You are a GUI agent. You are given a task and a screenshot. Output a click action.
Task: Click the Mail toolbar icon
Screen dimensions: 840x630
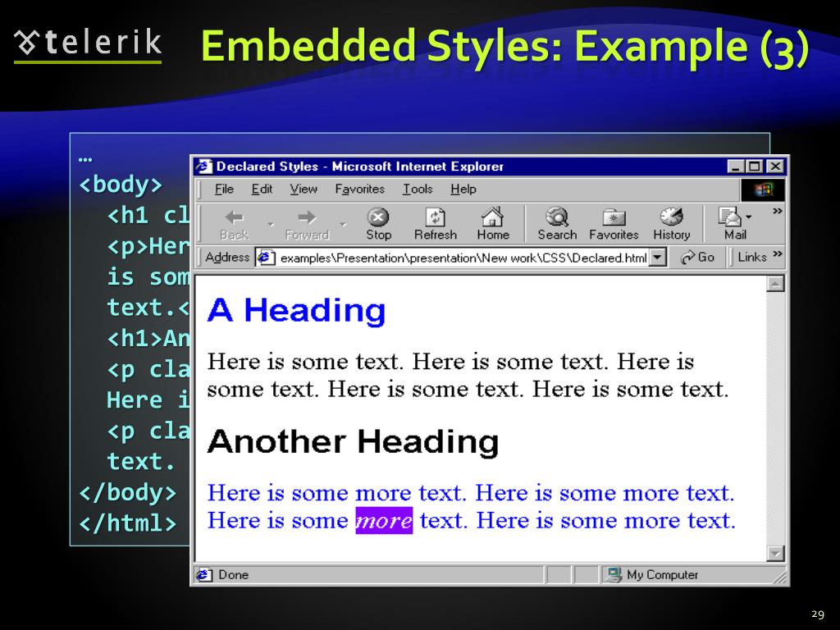point(733,218)
